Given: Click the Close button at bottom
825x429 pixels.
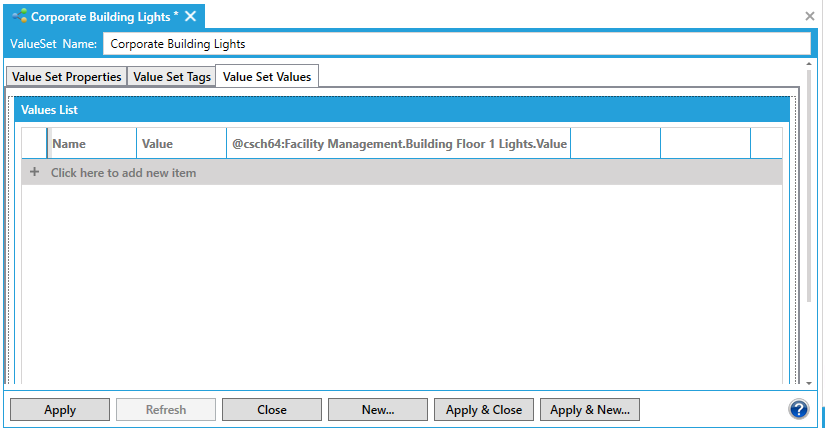Looking at the screenshot, I should point(271,409).
